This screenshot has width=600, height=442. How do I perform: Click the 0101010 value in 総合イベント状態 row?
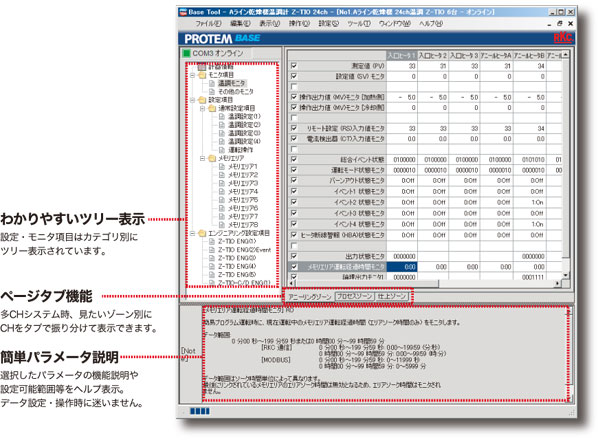[x=533, y=159]
